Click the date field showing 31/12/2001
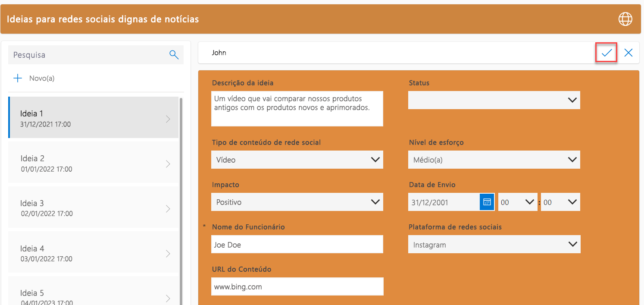Screen dimensions: 644x305 click(x=444, y=202)
